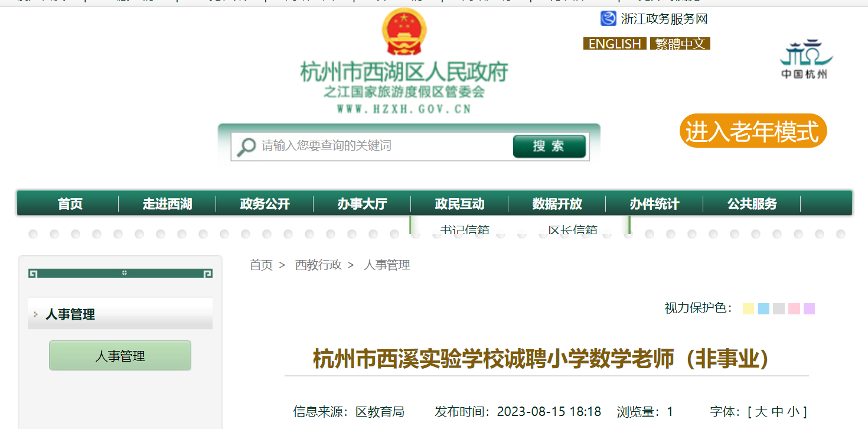Image resolution: width=868 pixels, height=429 pixels.
Task: Select the gray eye-protection color swatch
Action: coord(779,308)
